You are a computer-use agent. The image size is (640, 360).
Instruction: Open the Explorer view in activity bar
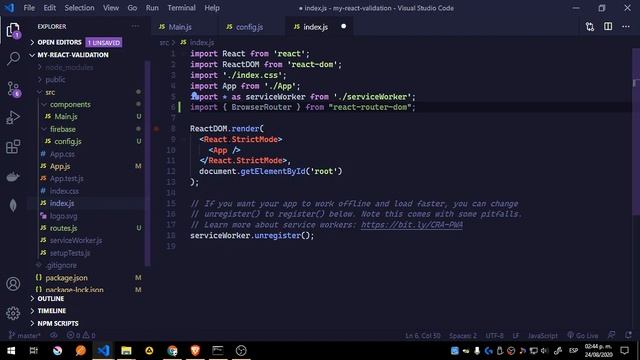[x=13, y=30]
